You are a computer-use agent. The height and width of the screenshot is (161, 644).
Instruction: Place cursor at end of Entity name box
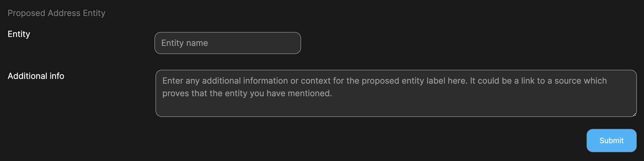pos(293,43)
